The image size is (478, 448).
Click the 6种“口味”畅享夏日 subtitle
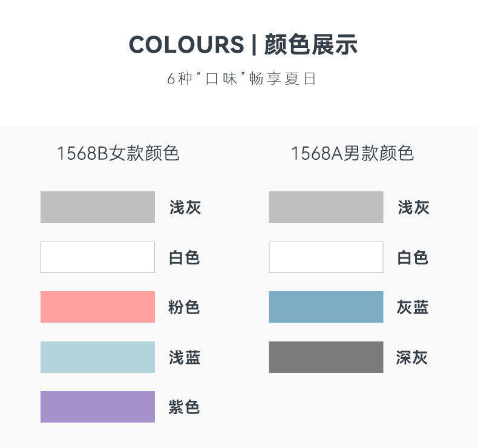(x=242, y=79)
